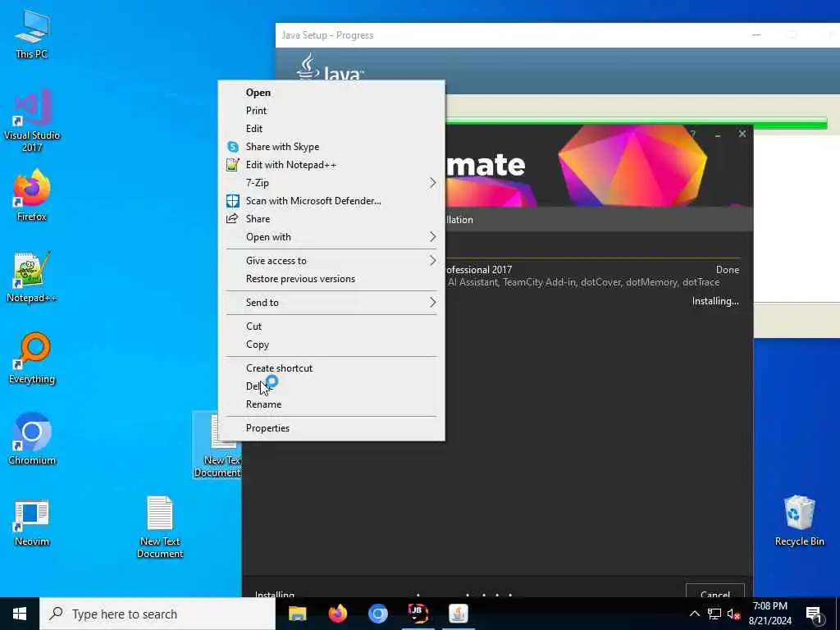Click the Java Setup green progress bar
Viewport: 840px width, 630px height.
[636, 125]
